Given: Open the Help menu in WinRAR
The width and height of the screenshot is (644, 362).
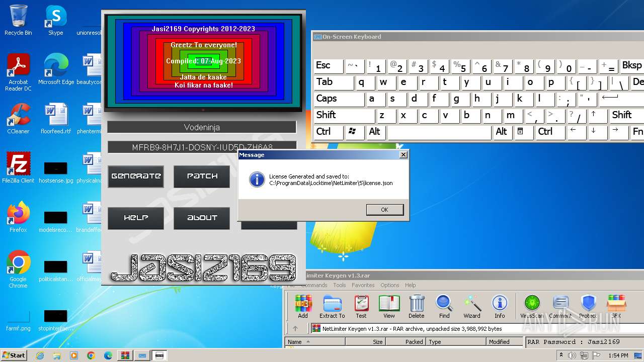Looking at the screenshot, I should pyautogui.click(x=411, y=285).
